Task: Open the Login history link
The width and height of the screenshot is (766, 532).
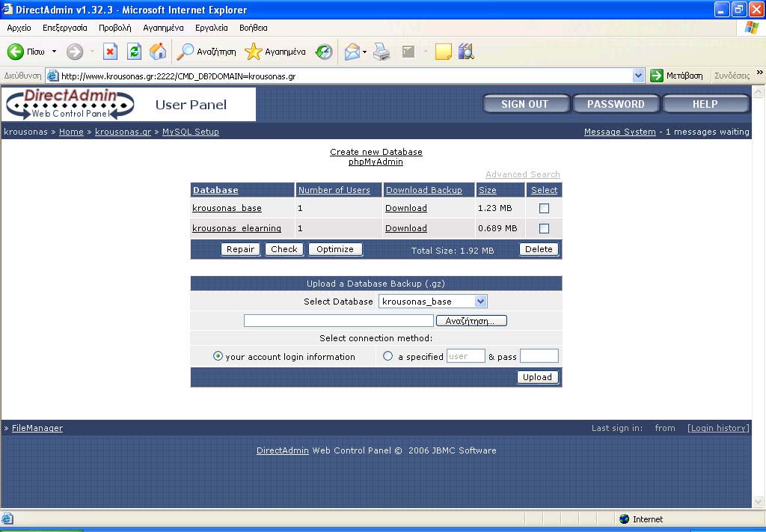Action: coord(718,428)
